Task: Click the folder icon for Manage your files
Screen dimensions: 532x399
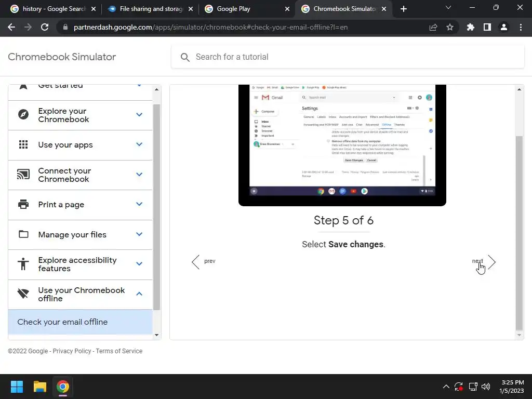Action: point(23,234)
